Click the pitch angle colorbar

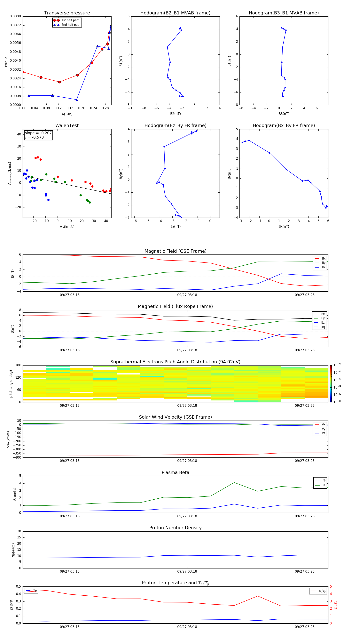[331, 384]
